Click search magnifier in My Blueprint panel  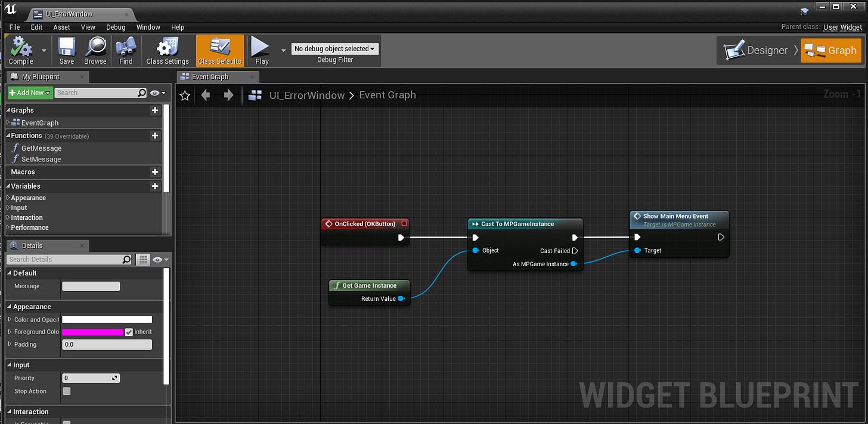click(x=142, y=93)
